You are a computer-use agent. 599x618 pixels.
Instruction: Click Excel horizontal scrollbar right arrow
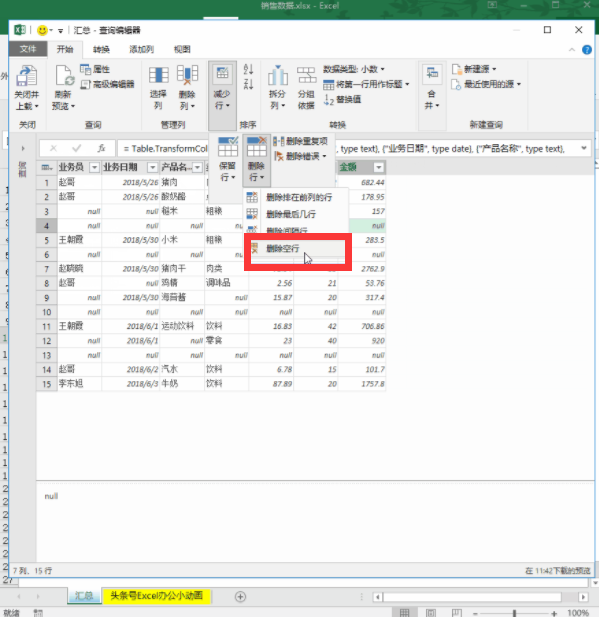point(584,597)
